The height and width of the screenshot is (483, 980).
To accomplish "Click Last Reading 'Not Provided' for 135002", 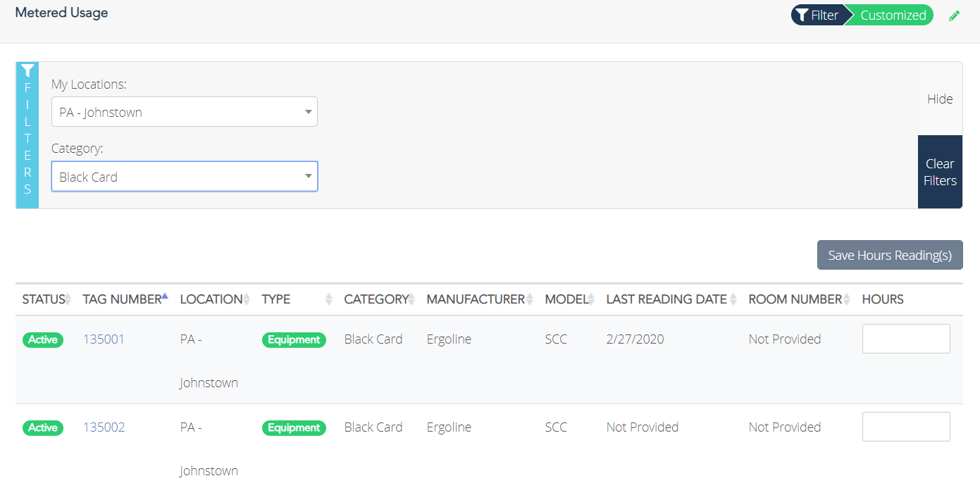I will point(643,427).
